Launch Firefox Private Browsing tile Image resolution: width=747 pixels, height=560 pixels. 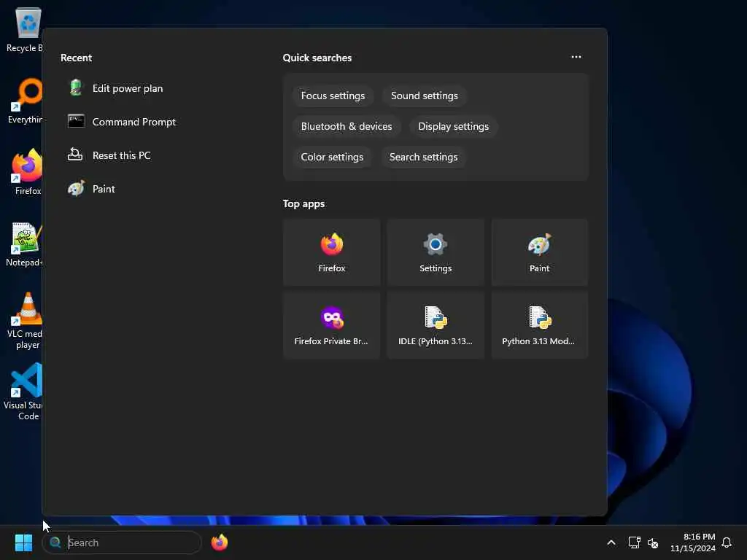click(332, 325)
